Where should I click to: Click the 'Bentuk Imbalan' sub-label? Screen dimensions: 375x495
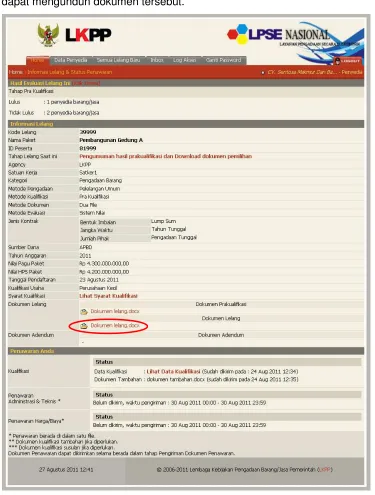click(98, 222)
